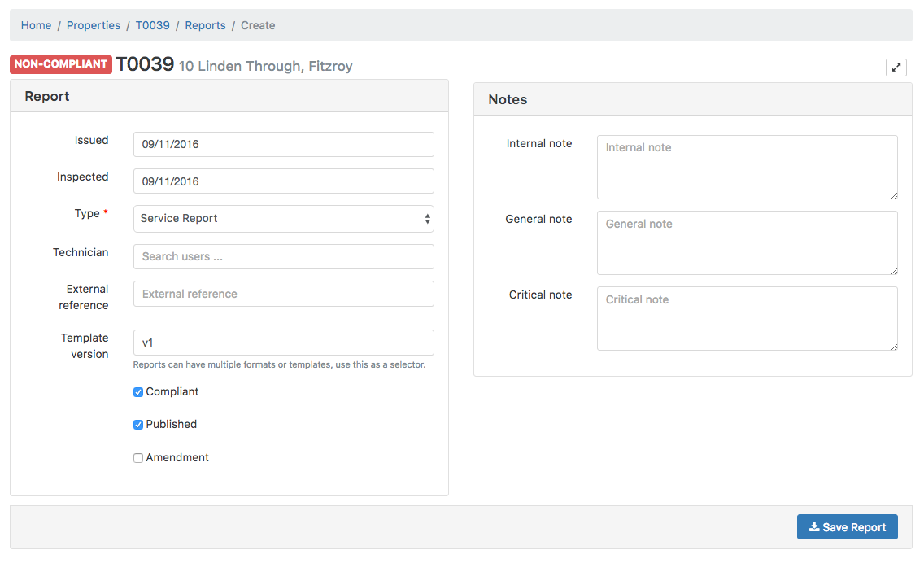Click the expand fullscreen arrows icon

pyautogui.click(x=896, y=68)
